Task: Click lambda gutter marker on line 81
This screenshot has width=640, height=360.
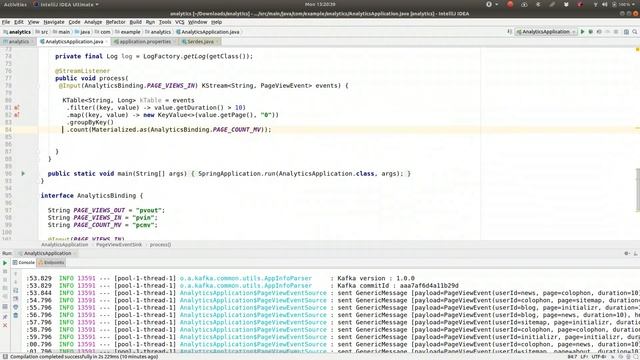Action: pyautogui.click(x=17, y=108)
